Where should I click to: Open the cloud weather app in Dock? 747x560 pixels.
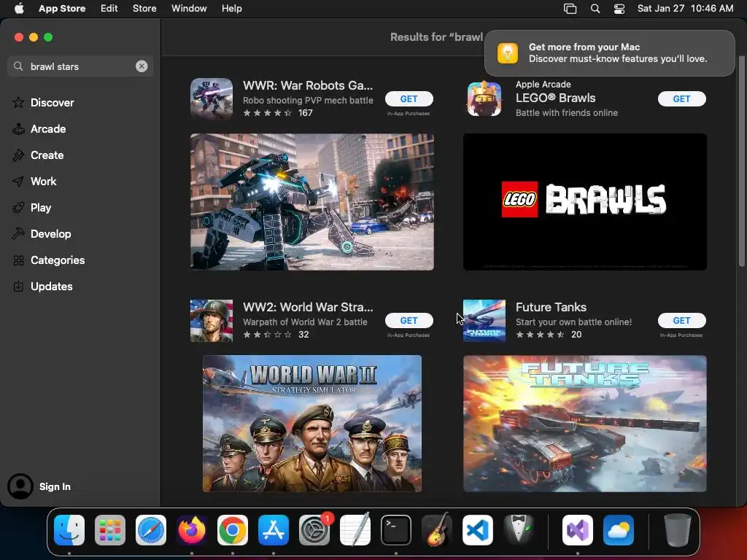click(619, 530)
